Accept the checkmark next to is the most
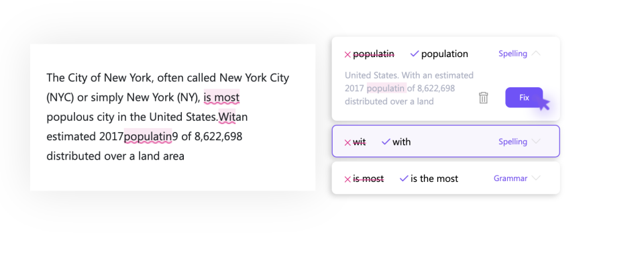 tap(404, 178)
